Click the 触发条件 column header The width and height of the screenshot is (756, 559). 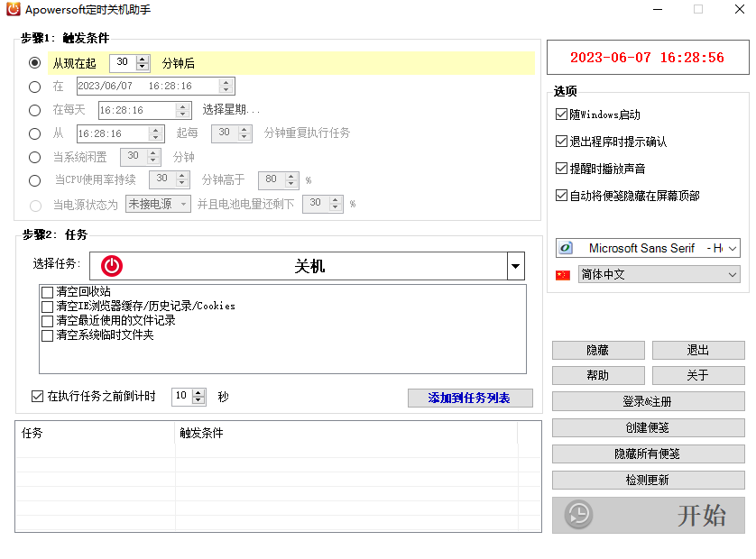[346, 433]
